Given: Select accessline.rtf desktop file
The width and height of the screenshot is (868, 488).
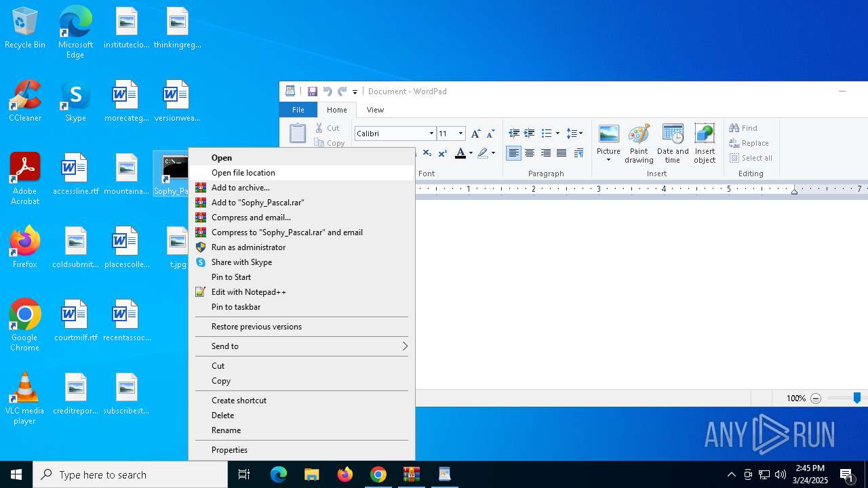Looking at the screenshot, I should pos(75,175).
